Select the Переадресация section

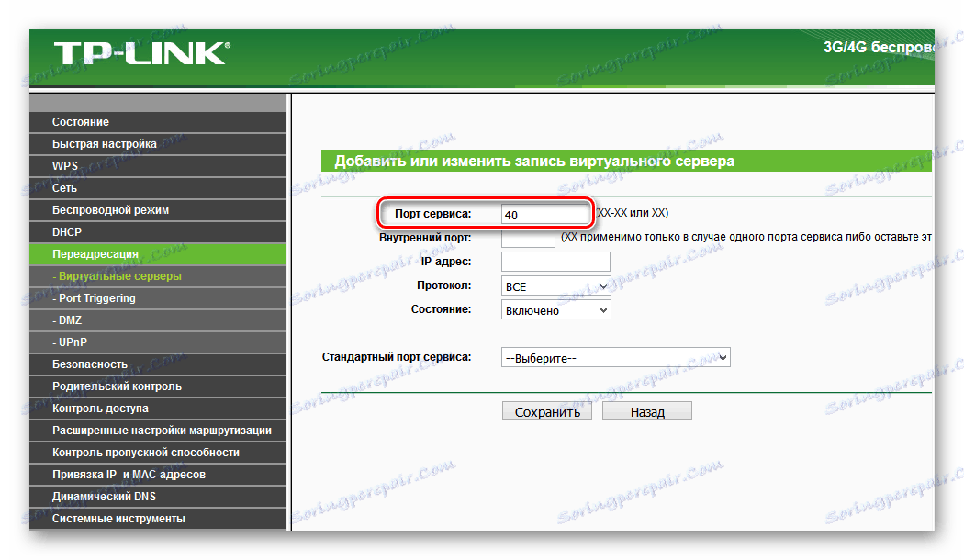click(x=158, y=254)
